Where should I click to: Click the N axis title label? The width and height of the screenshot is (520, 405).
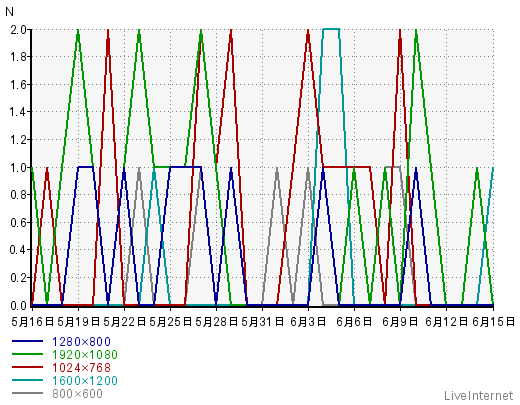9,12
